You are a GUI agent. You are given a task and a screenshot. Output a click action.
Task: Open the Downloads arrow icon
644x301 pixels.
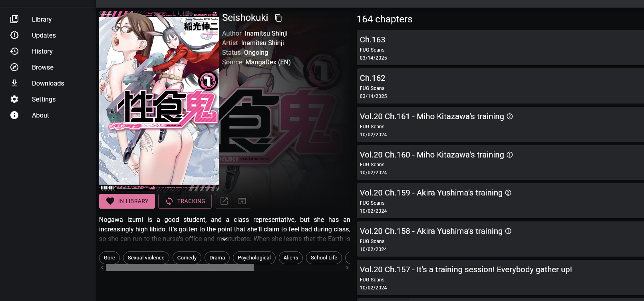[14, 83]
